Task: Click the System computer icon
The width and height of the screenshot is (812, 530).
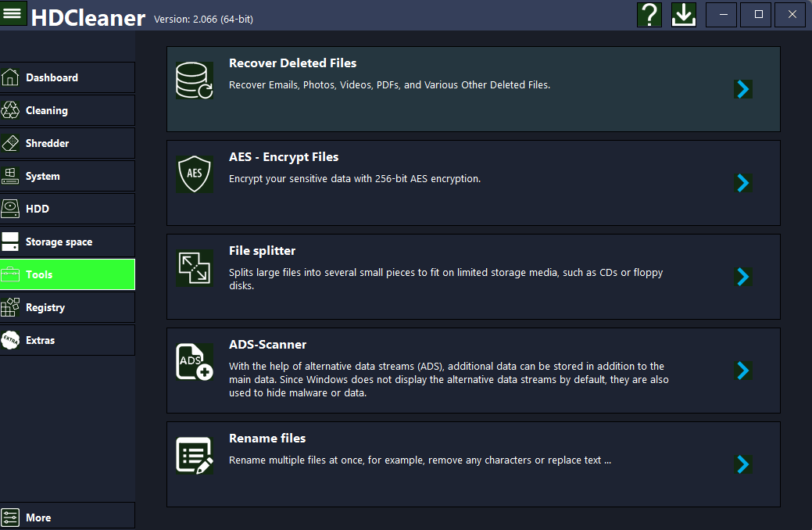Action: (x=10, y=176)
